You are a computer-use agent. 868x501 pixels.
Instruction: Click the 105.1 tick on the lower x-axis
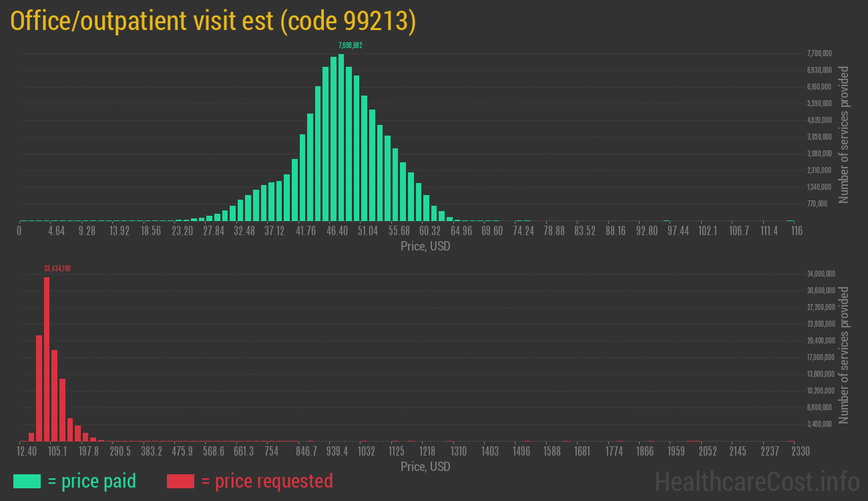pyautogui.click(x=57, y=452)
